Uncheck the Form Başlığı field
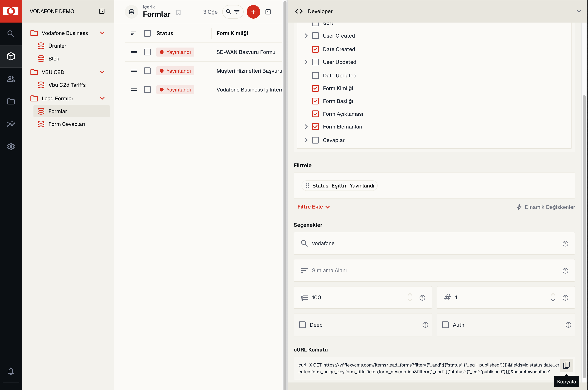This screenshot has height=390, width=588. click(x=315, y=101)
